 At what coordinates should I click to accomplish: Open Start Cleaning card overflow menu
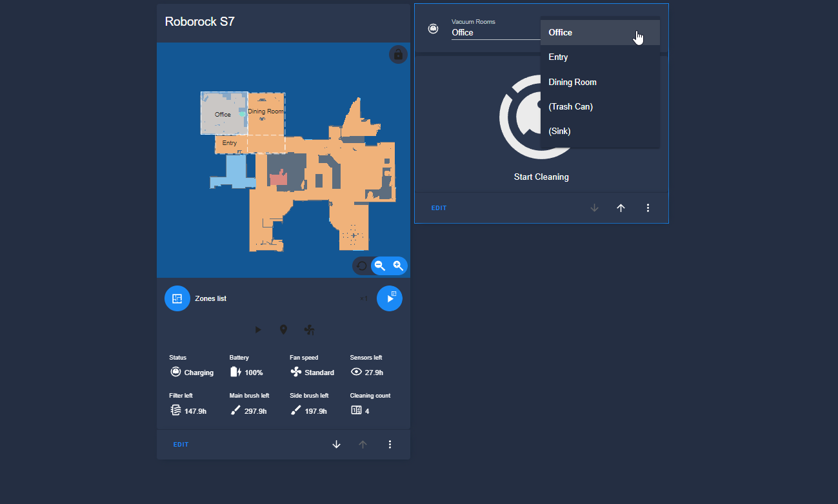tap(648, 208)
